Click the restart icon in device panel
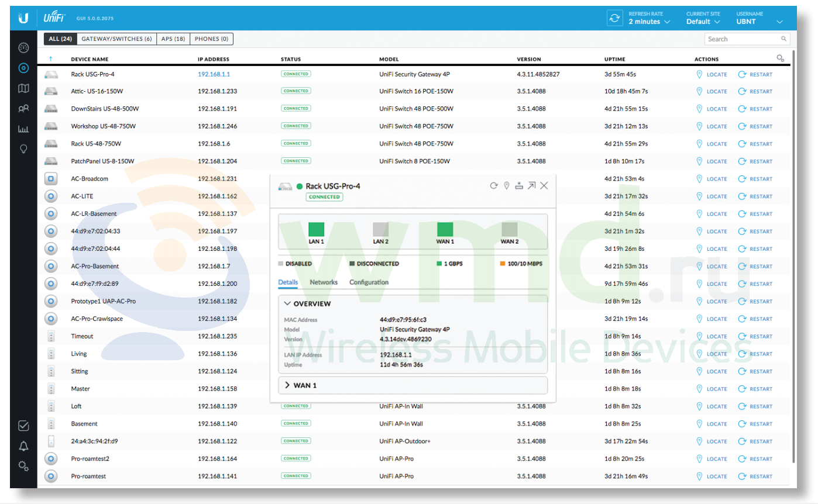 pyautogui.click(x=493, y=185)
